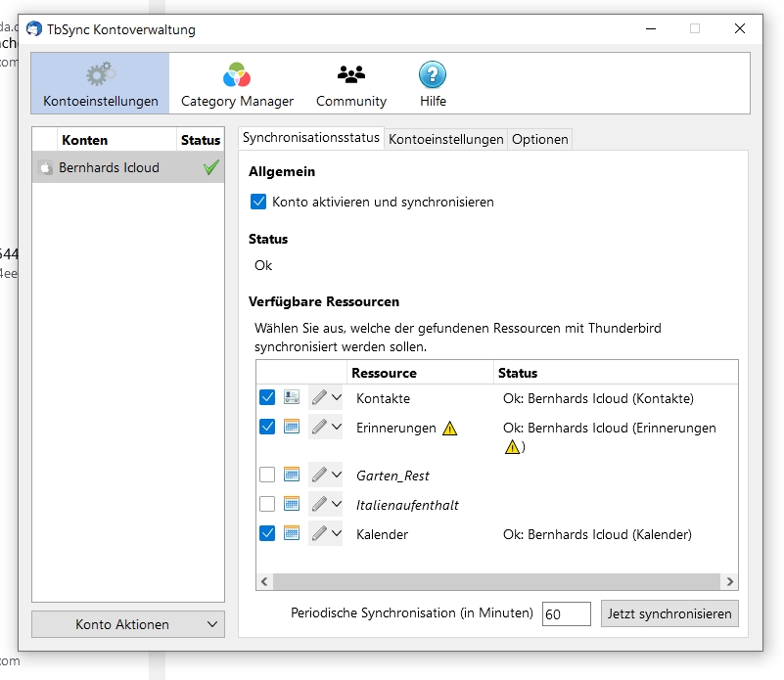This screenshot has height=680, width=784.
Task: Uncheck Konto aktivieren und synchronisieren
Action: (x=258, y=202)
